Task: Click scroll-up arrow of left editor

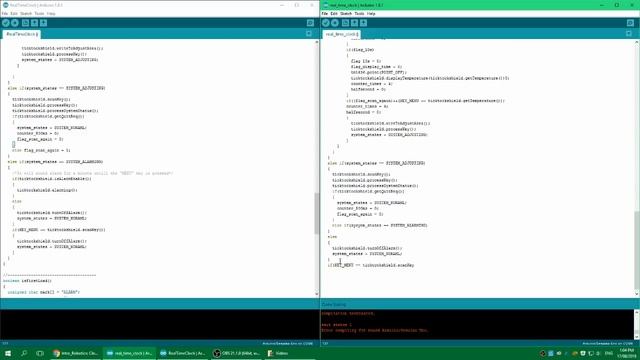Action: click(317, 42)
